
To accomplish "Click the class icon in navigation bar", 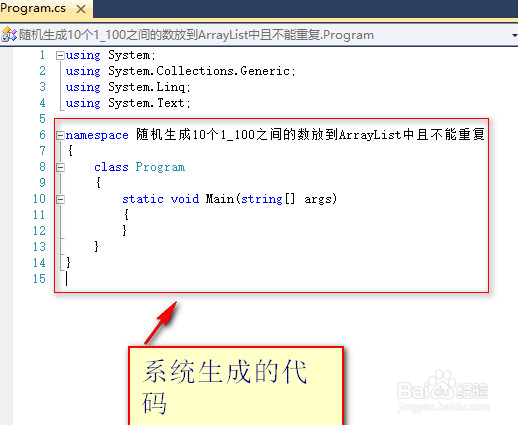I will point(9,35).
